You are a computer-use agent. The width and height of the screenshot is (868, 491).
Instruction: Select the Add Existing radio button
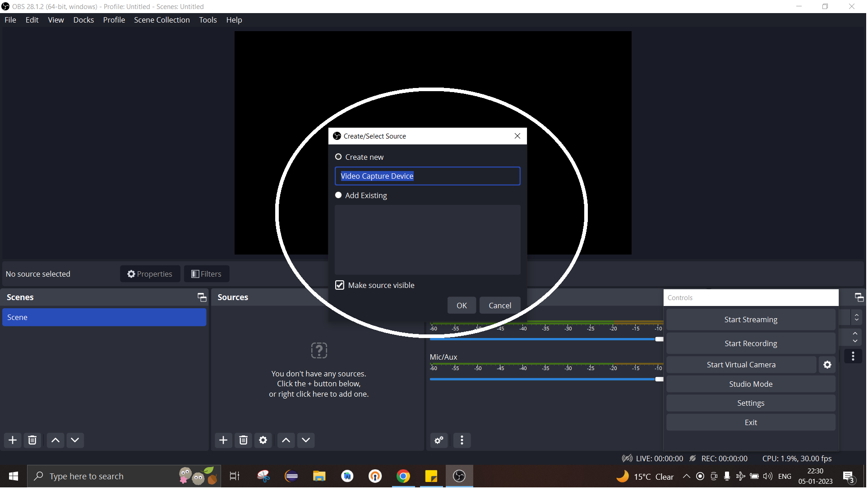coord(339,196)
